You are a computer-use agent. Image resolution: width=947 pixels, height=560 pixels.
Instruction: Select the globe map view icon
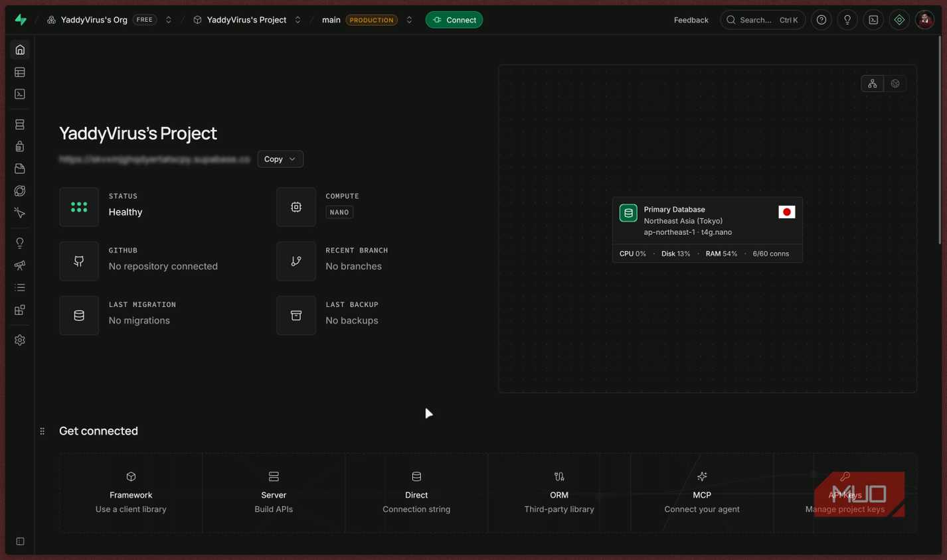[x=895, y=84]
